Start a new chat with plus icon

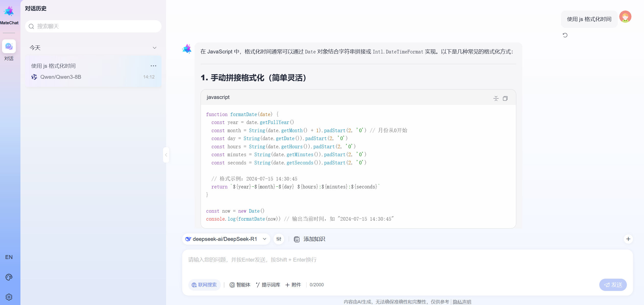click(x=628, y=239)
